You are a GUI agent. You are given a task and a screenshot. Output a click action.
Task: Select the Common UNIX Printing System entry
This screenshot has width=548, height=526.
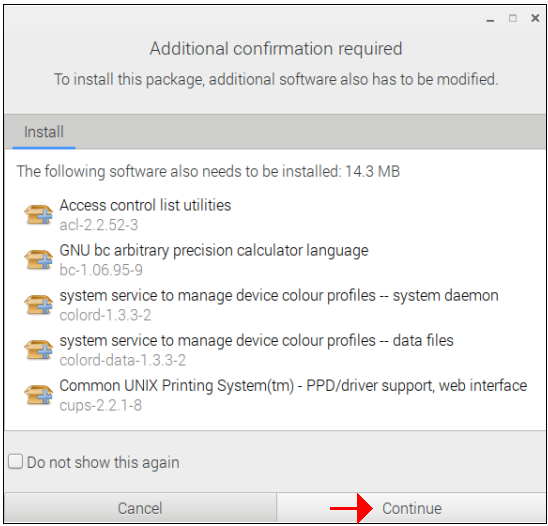(275, 395)
